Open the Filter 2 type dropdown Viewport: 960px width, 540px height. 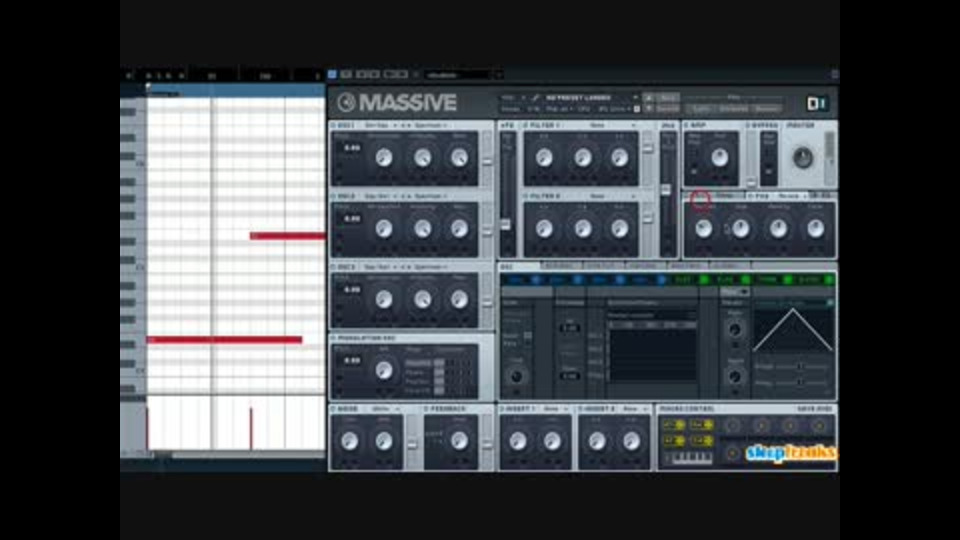click(x=611, y=197)
